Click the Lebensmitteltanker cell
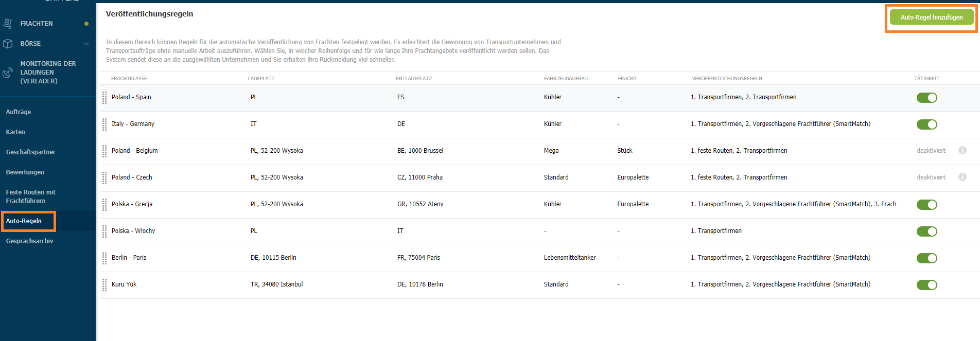 coord(570,258)
